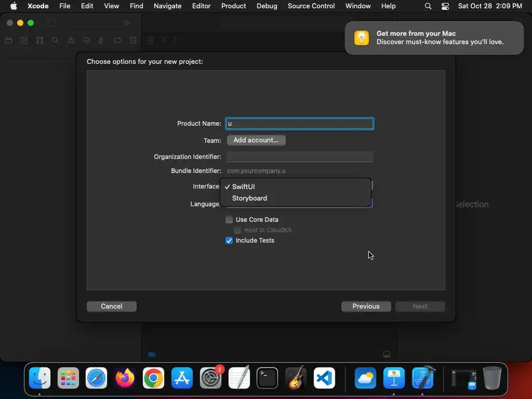532x399 pixels.
Task: Open the Issue navigator warning triangle
Action: coord(71,41)
